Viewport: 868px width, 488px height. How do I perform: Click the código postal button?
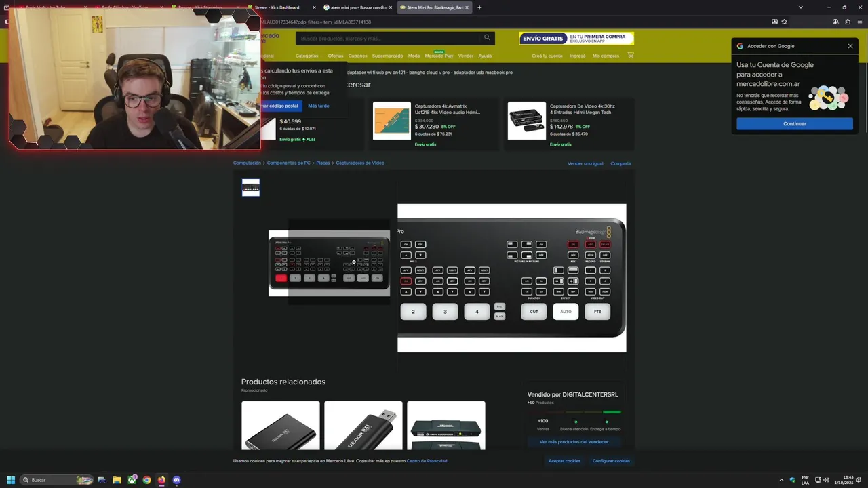(281, 106)
